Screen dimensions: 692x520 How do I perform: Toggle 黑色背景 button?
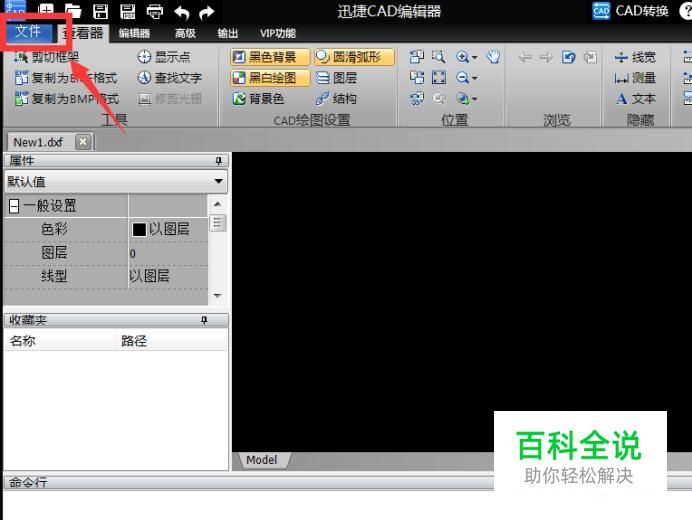click(x=270, y=57)
